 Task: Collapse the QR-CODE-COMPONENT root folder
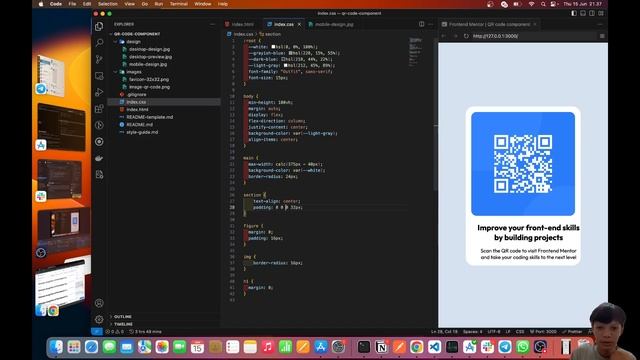point(136,34)
